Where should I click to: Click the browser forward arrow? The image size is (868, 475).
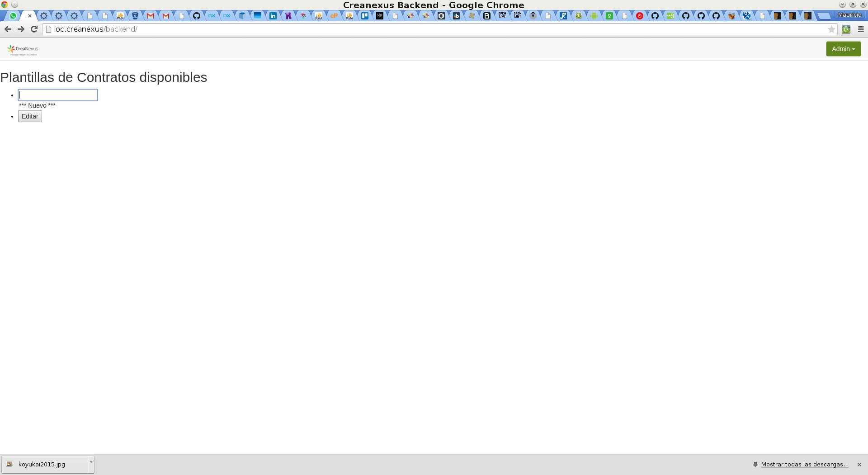click(x=21, y=29)
